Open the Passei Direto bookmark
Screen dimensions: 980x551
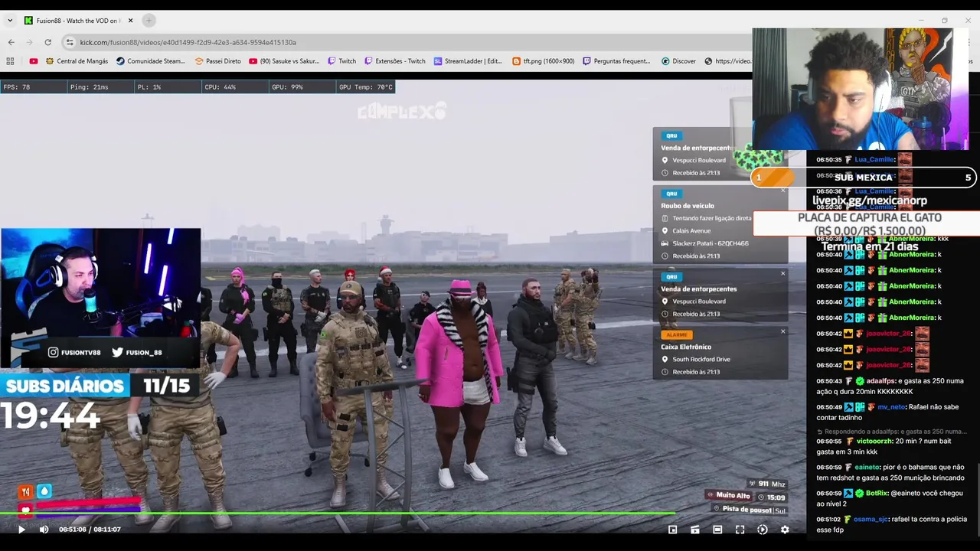pyautogui.click(x=218, y=61)
